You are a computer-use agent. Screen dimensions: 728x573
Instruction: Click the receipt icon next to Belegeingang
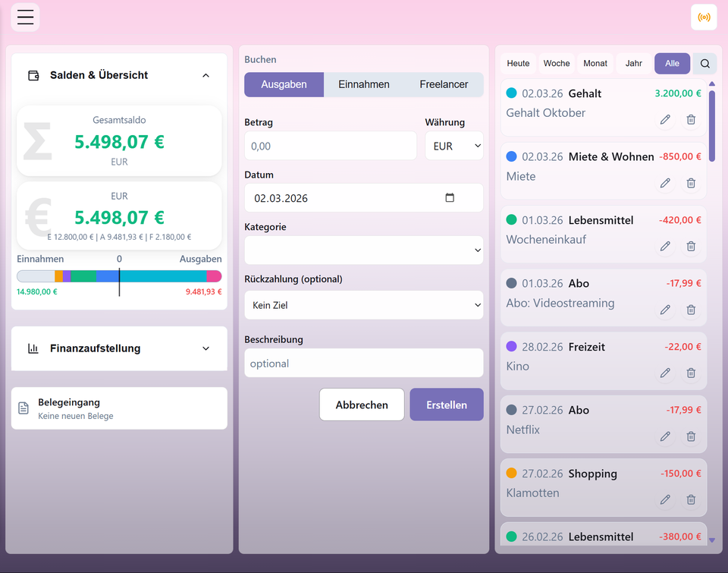(25, 408)
